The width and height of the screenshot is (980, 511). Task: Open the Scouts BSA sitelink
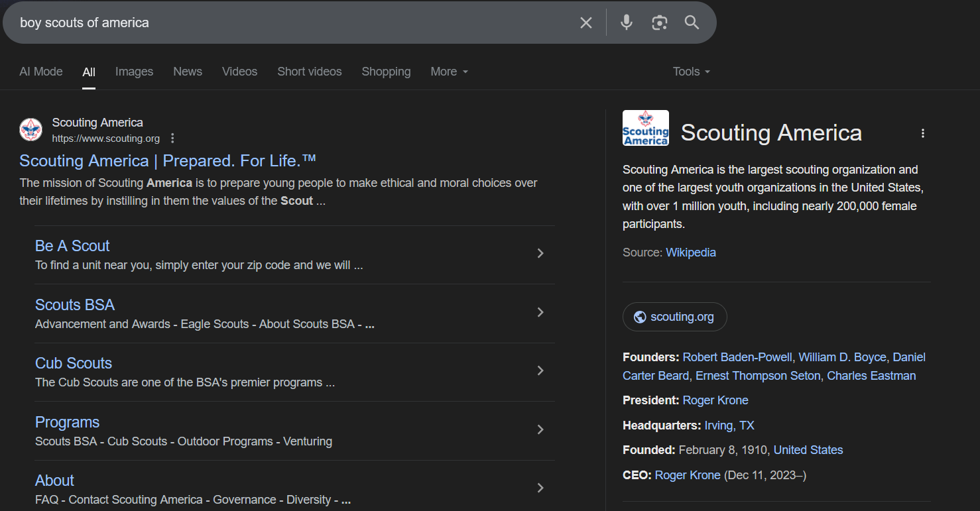(x=75, y=305)
